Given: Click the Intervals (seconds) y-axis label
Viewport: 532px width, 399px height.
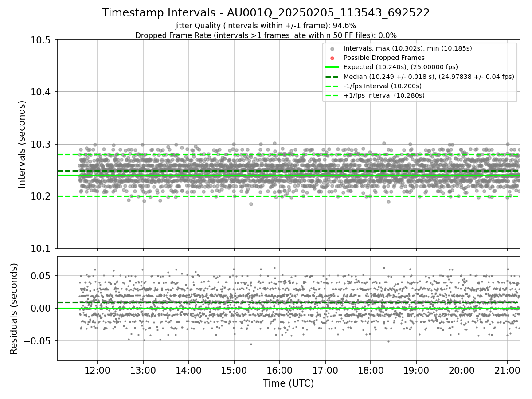Looking at the screenshot, I should coord(22,144).
